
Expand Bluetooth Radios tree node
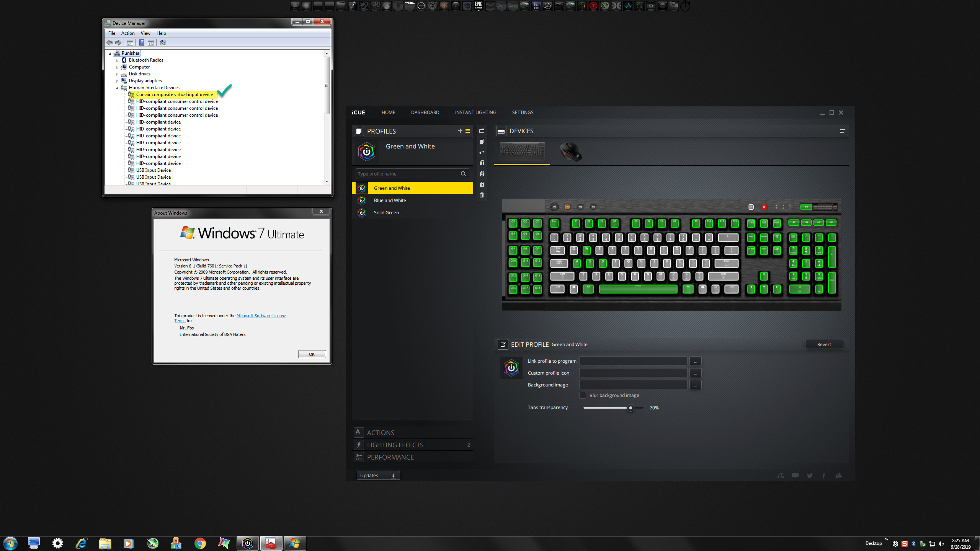tap(118, 60)
